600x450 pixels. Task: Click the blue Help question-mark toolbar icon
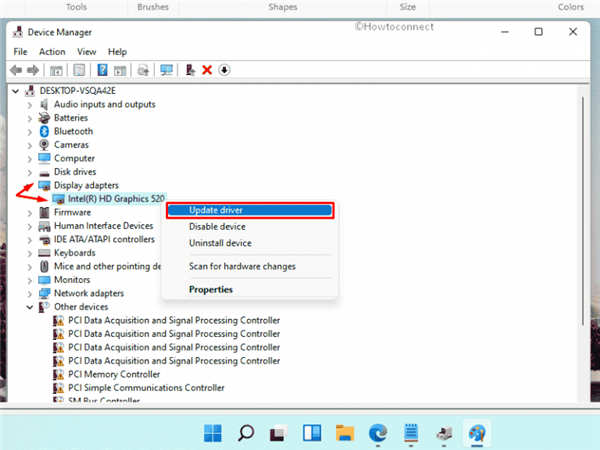[102, 70]
